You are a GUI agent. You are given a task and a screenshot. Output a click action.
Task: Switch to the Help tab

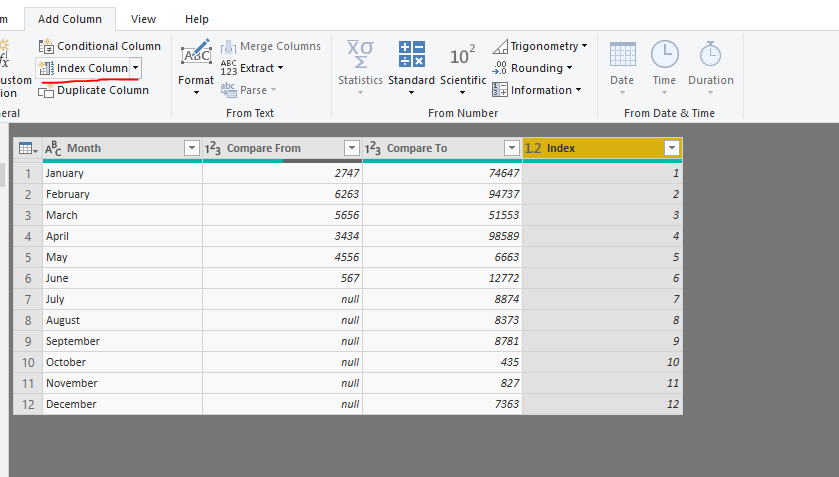[x=196, y=19]
